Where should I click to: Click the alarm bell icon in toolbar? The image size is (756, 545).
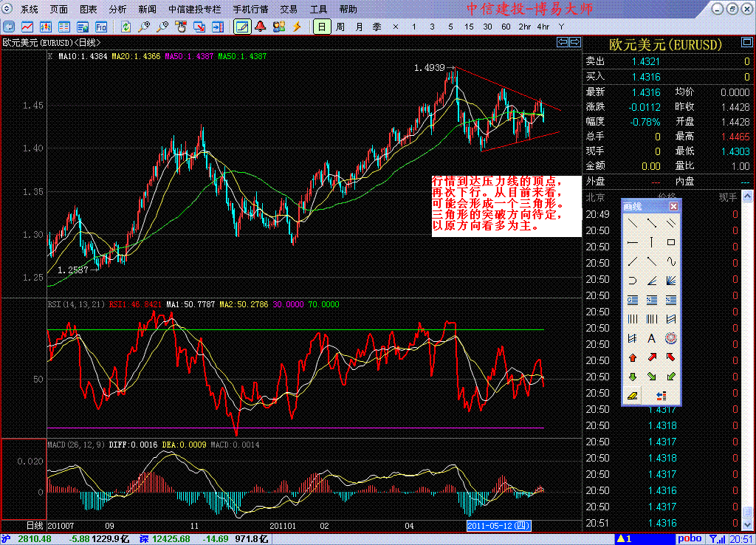[261, 27]
